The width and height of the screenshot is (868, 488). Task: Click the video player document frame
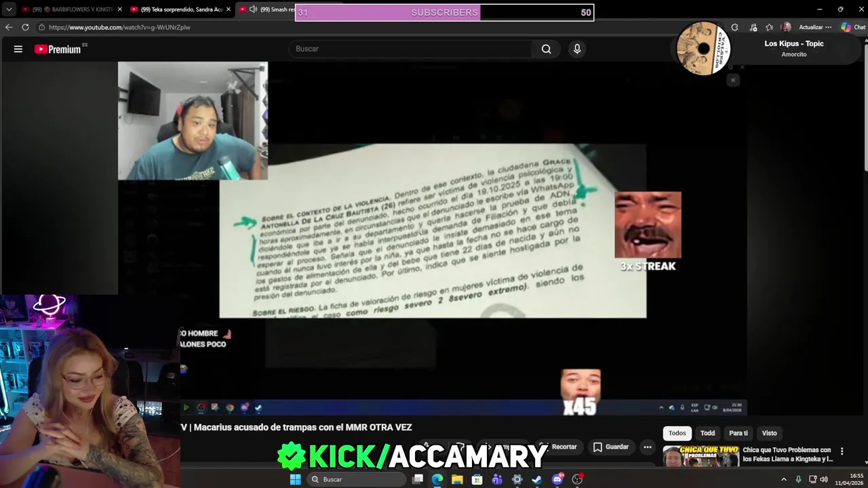[433, 230]
